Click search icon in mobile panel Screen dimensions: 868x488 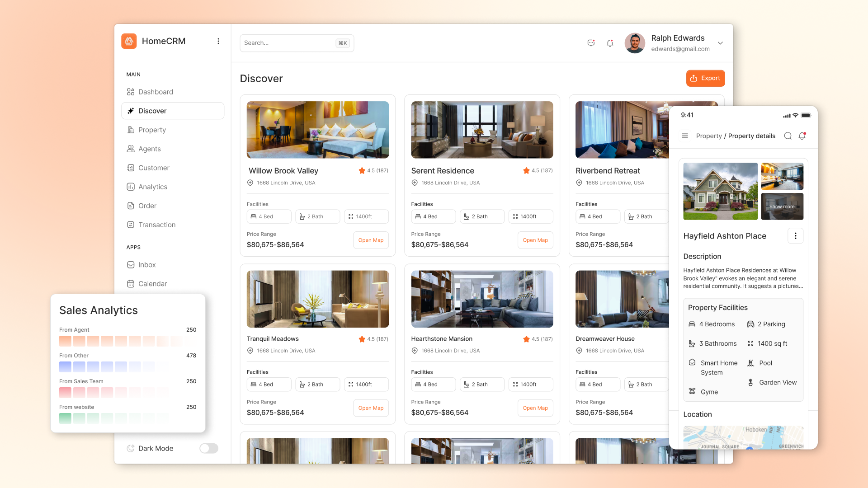[x=788, y=136]
